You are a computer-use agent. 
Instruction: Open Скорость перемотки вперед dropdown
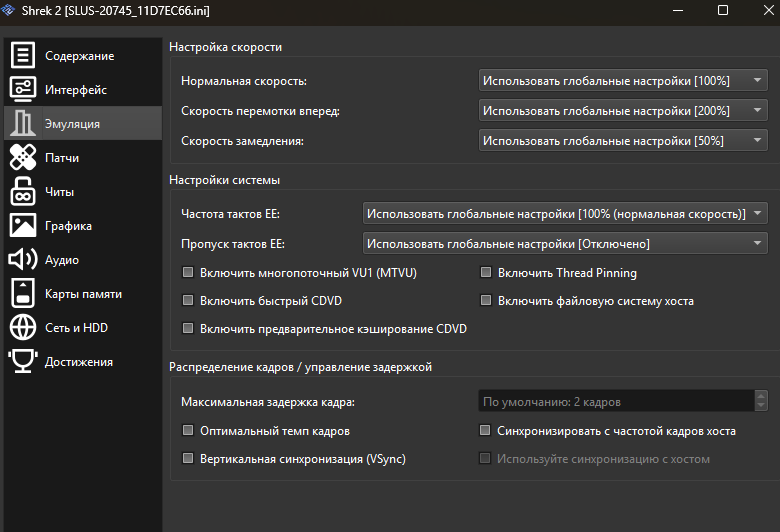(623, 110)
